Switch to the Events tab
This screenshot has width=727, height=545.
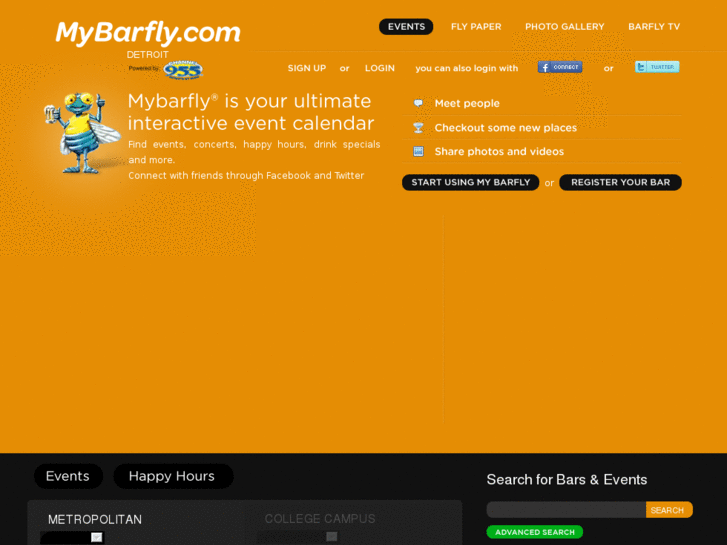click(68, 476)
